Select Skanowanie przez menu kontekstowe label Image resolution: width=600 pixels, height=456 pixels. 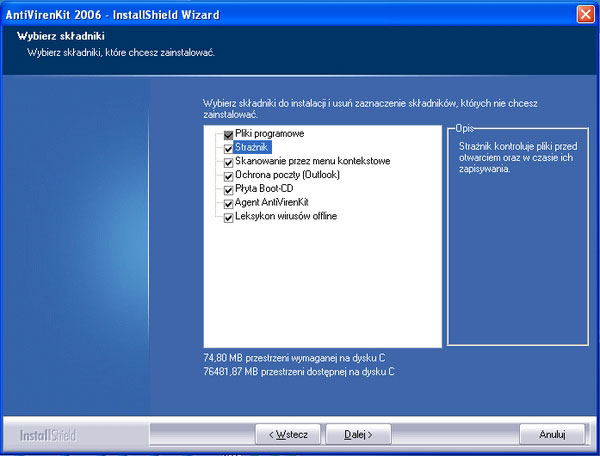point(313,161)
